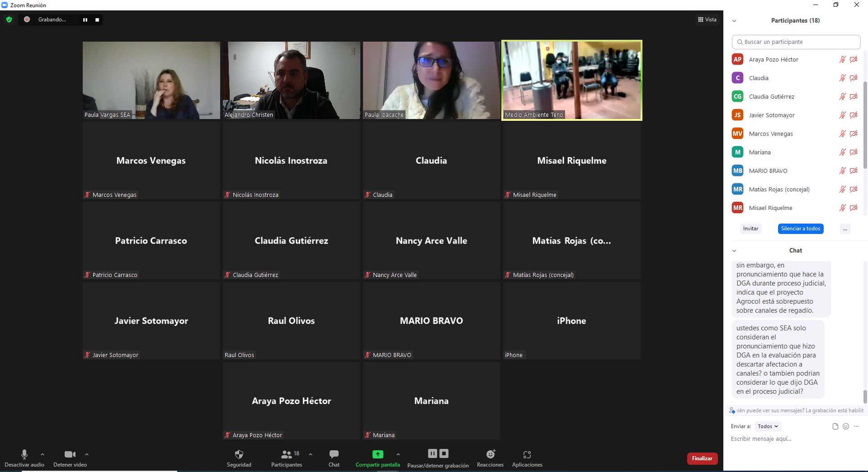Expand audio options arrow
The width and height of the screenshot is (868, 472).
coord(42,454)
